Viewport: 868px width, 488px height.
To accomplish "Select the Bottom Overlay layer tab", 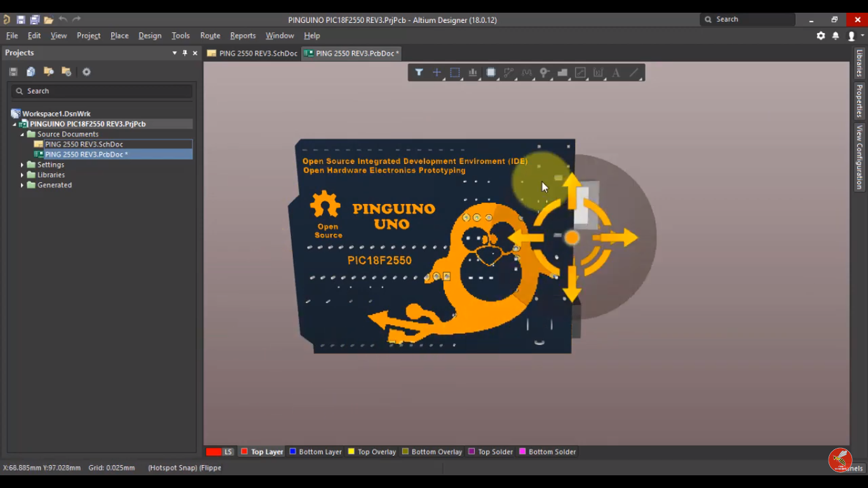I will click(x=431, y=452).
